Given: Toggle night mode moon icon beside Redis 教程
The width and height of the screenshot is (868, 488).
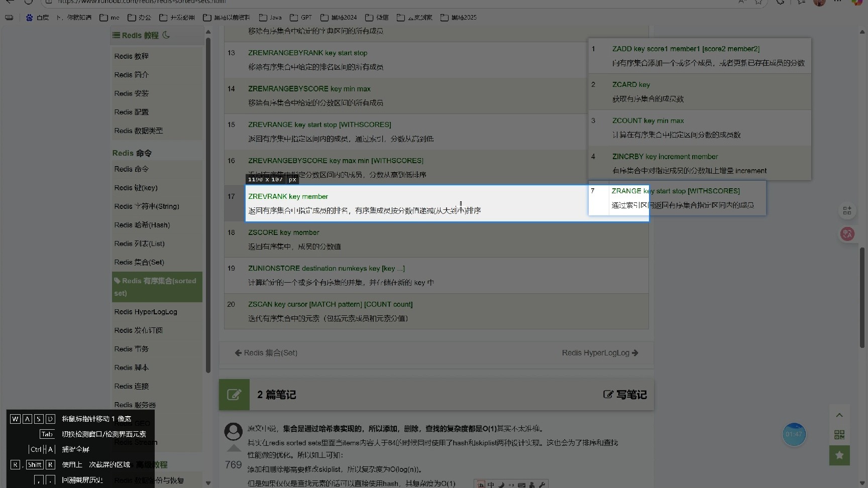Looking at the screenshot, I should pyautogui.click(x=166, y=35).
